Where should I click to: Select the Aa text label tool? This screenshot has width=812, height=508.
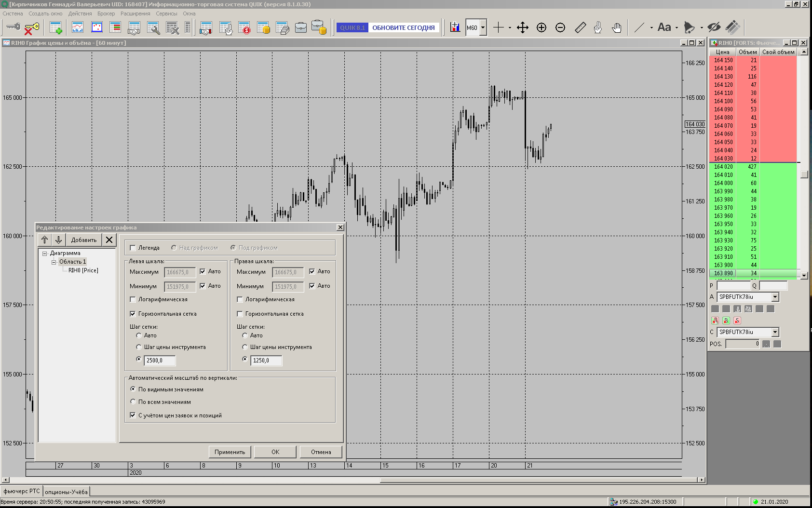tap(664, 27)
